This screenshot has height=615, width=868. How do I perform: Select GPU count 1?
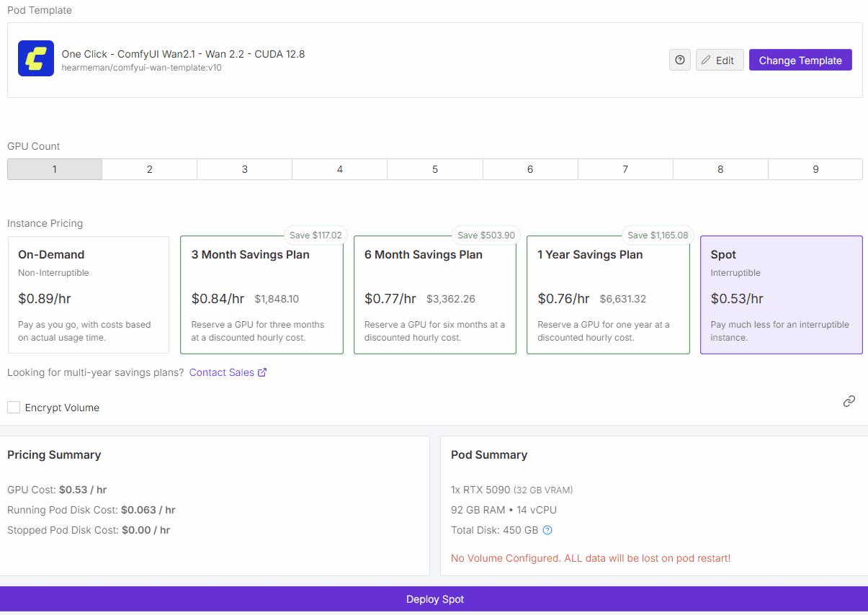pyautogui.click(x=55, y=169)
